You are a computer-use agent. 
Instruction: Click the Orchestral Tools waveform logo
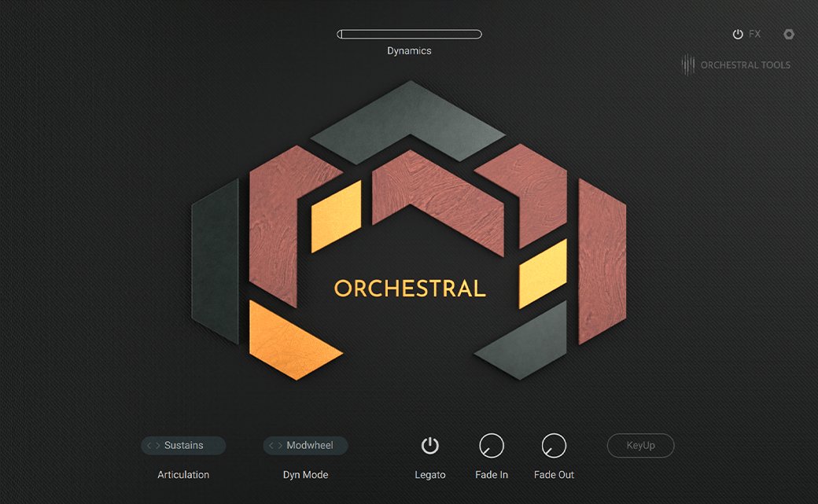click(x=691, y=64)
